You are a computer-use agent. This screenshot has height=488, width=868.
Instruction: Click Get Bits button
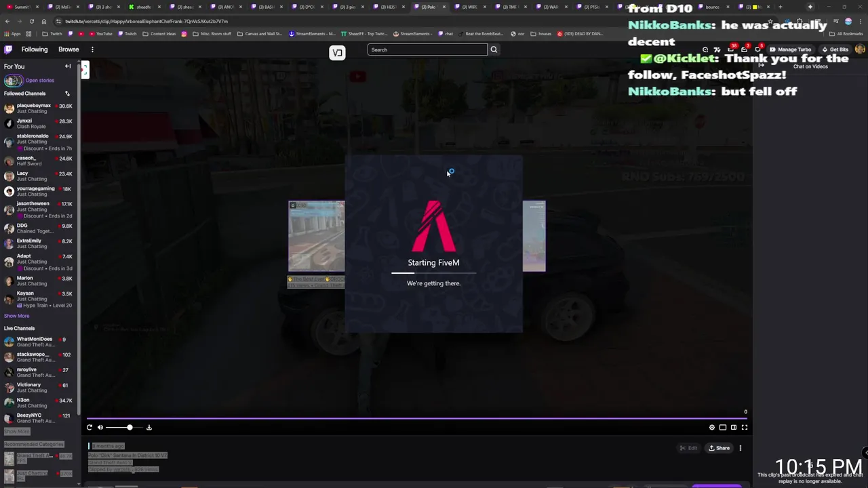click(x=835, y=49)
